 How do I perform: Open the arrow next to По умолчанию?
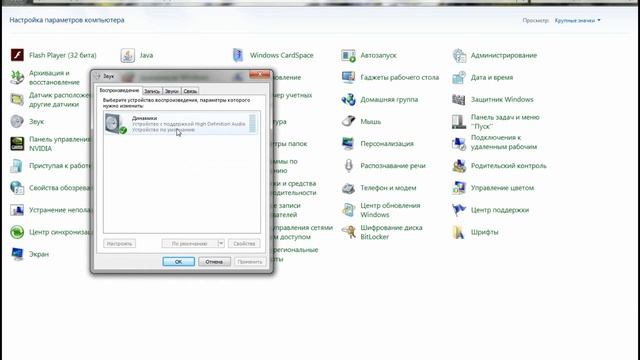click(x=221, y=243)
